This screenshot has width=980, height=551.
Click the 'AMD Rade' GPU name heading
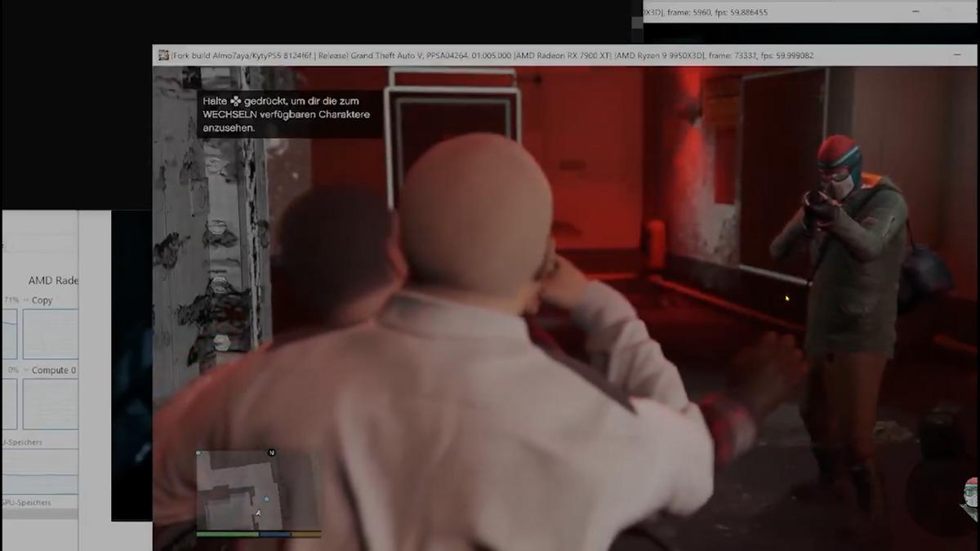click(x=53, y=280)
